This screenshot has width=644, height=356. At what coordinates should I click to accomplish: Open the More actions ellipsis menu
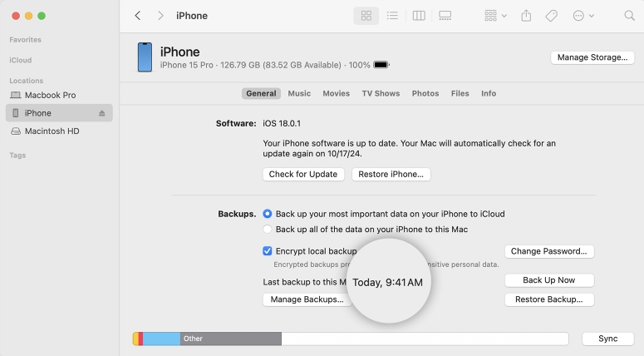tap(583, 16)
